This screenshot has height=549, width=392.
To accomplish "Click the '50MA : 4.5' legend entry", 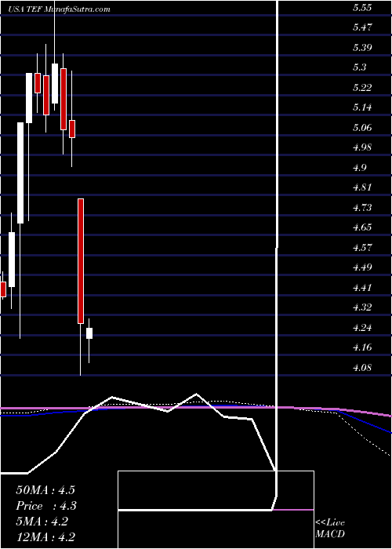I will (45, 490).
